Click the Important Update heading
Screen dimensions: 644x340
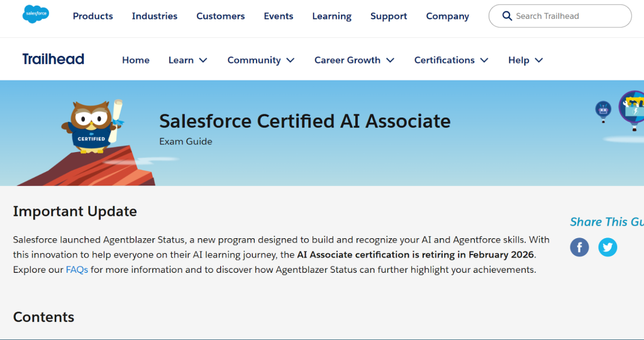coord(75,211)
